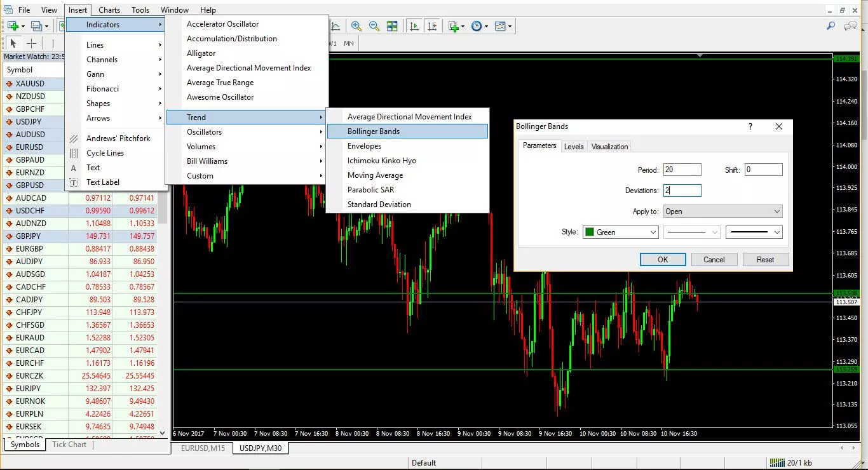The image size is (868, 470).
Task: Click the Default profile status bar entry
Action: pyautogui.click(x=424, y=463)
